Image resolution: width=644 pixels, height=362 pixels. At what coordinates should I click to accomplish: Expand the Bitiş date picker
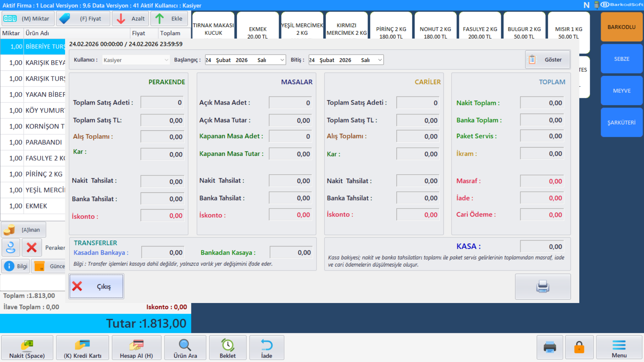(380, 60)
